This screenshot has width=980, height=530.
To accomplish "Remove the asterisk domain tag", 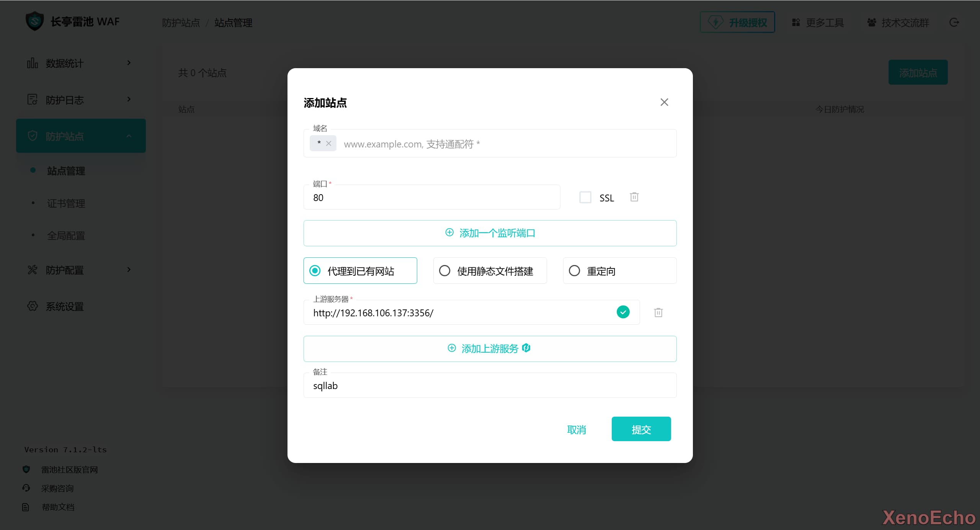I will pos(328,144).
